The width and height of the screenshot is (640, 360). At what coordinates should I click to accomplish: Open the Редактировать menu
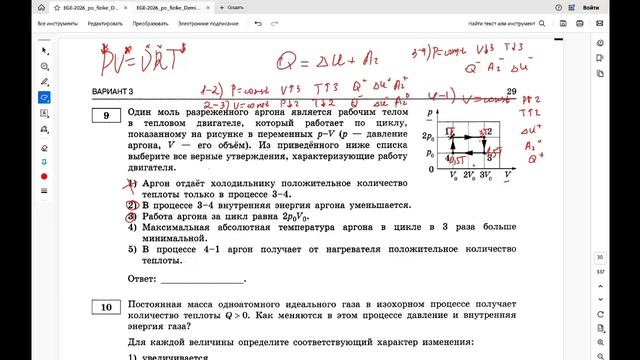pyautogui.click(x=105, y=24)
